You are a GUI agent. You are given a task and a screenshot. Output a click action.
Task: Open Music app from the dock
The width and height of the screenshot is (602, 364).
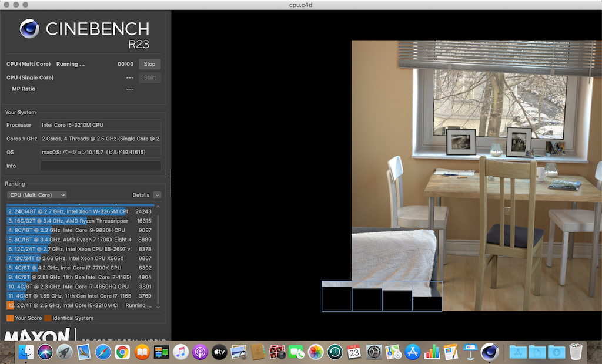click(180, 352)
